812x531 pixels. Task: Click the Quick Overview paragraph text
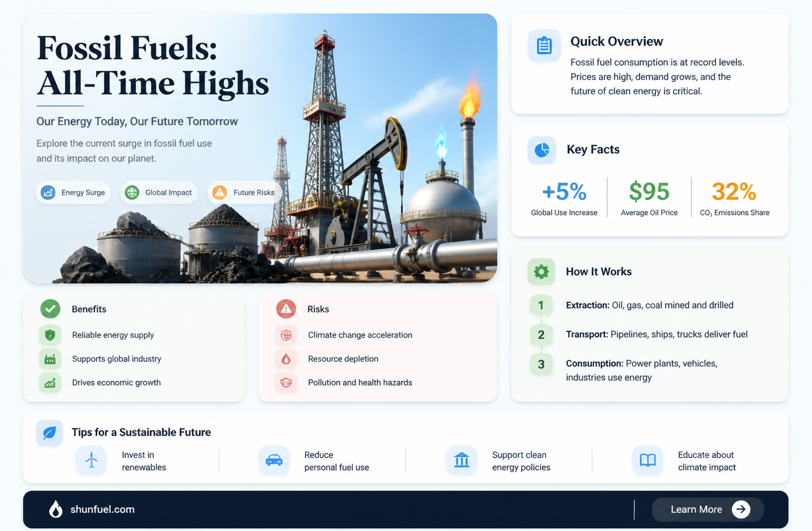[657, 76]
